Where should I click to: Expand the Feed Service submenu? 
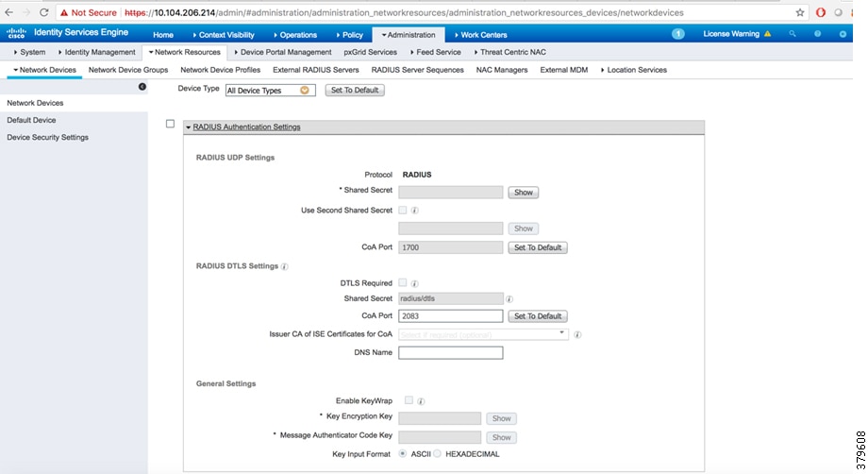point(436,52)
